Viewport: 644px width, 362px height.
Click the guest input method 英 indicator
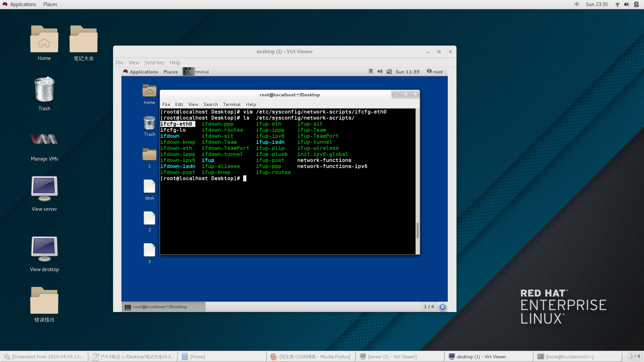[371, 71]
